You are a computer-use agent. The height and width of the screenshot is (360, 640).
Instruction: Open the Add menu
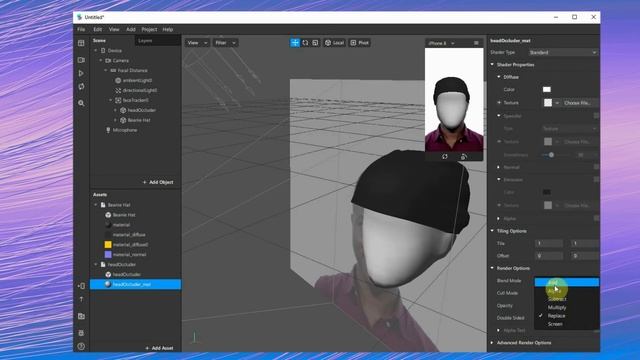click(131, 29)
